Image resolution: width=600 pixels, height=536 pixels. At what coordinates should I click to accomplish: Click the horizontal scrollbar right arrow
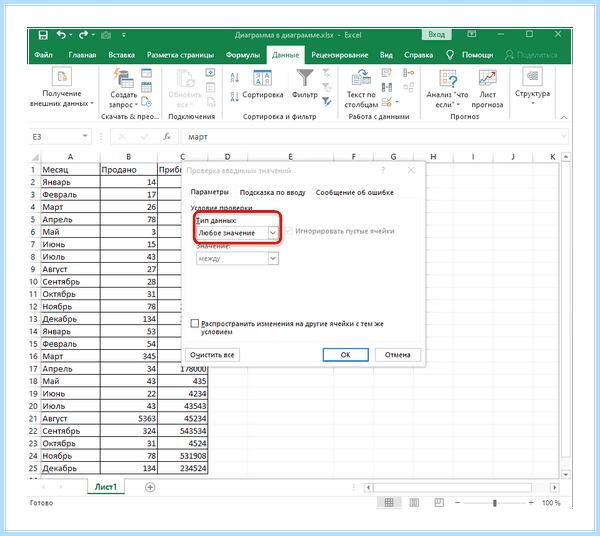(554, 487)
